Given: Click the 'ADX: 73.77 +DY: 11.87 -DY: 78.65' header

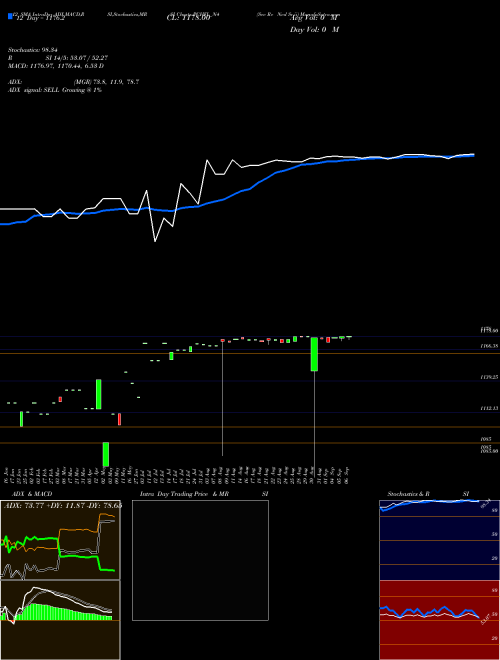Looking at the screenshot, I should coord(63,506).
